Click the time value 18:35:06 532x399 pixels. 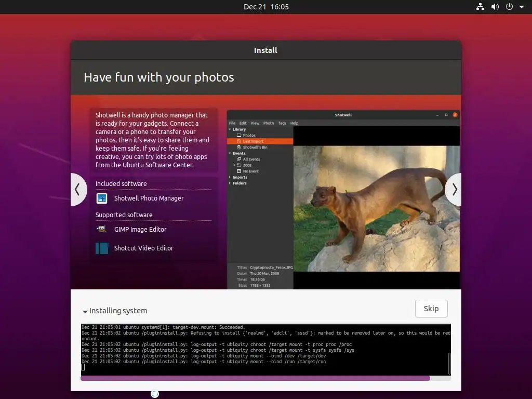pyautogui.click(x=257, y=280)
